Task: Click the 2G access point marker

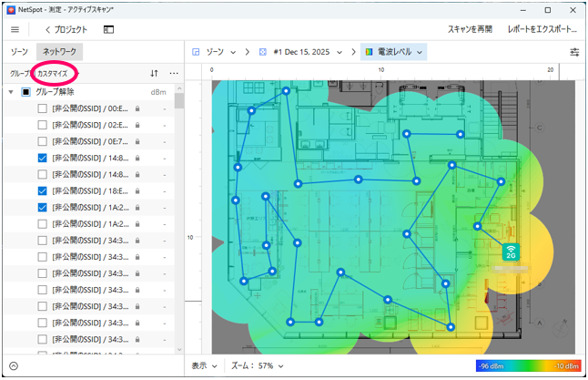Action: click(x=512, y=251)
